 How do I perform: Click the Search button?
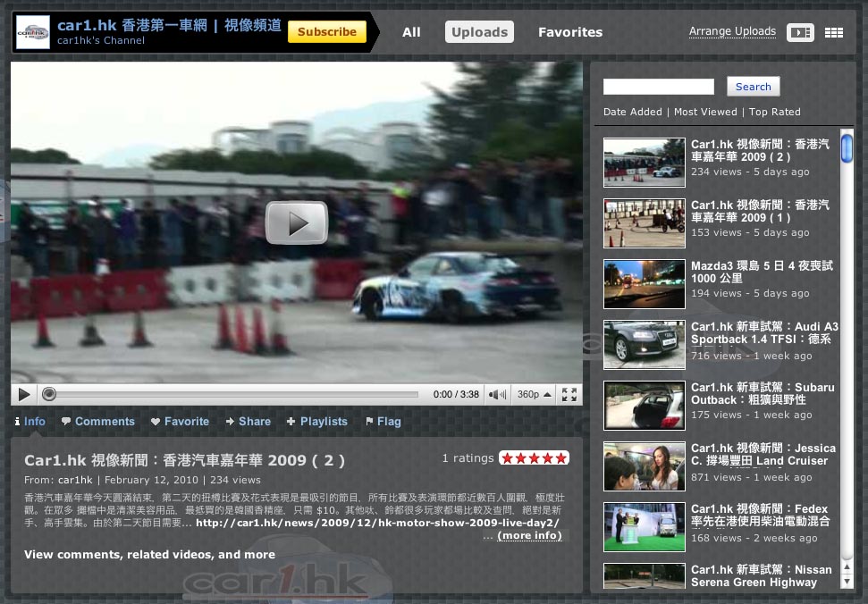pos(753,87)
